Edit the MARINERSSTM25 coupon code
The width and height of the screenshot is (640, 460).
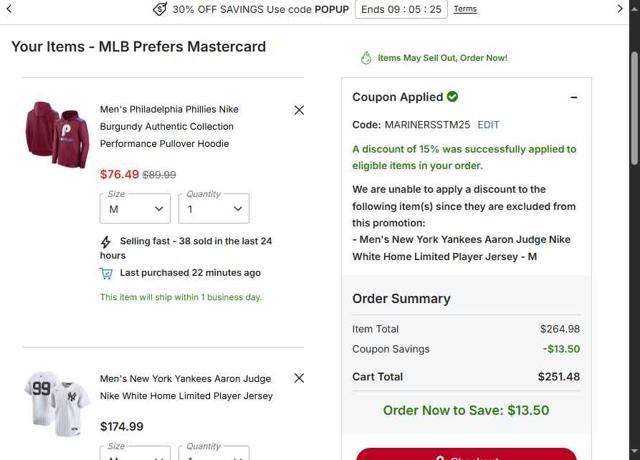coord(488,125)
